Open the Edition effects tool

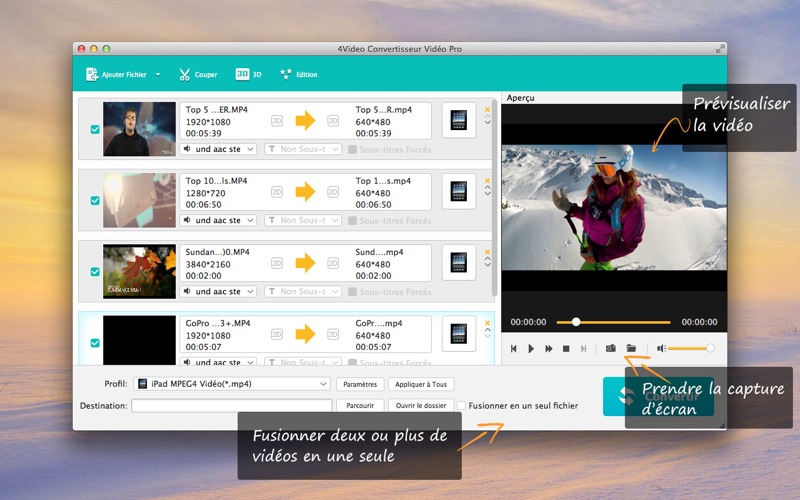tap(298, 74)
